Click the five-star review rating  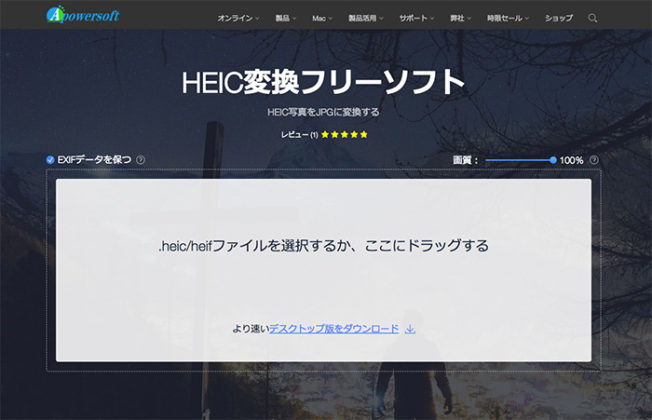pos(344,134)
